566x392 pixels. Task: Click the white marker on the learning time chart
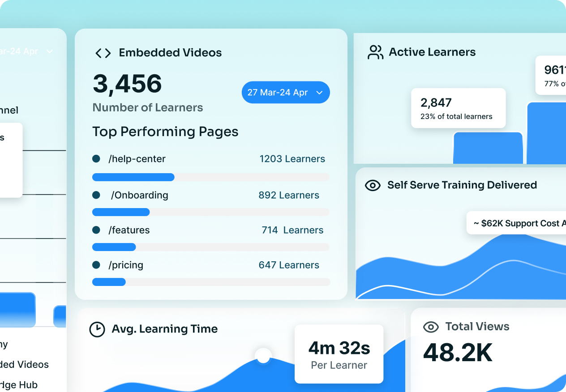pos(263,356)
